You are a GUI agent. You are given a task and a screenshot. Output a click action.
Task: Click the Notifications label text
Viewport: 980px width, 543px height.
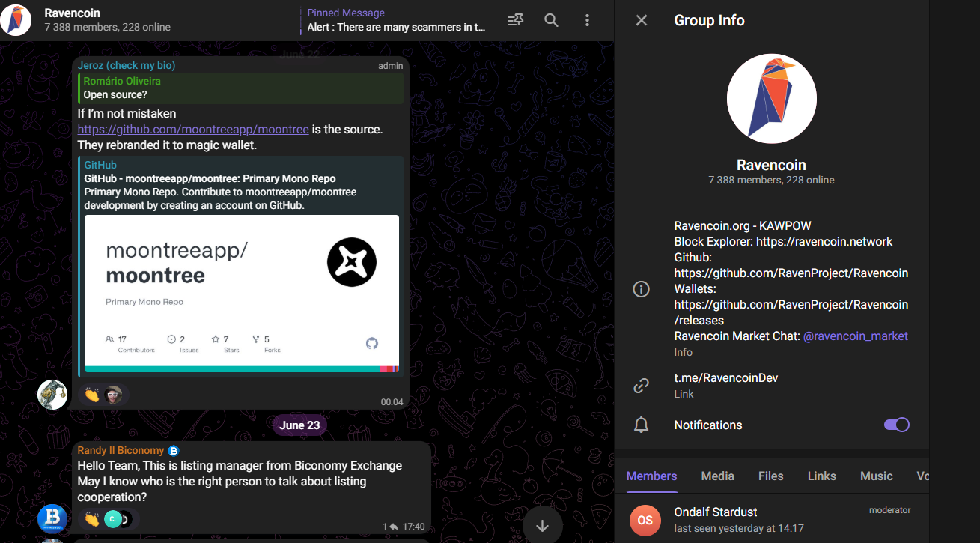pos(708,425)
